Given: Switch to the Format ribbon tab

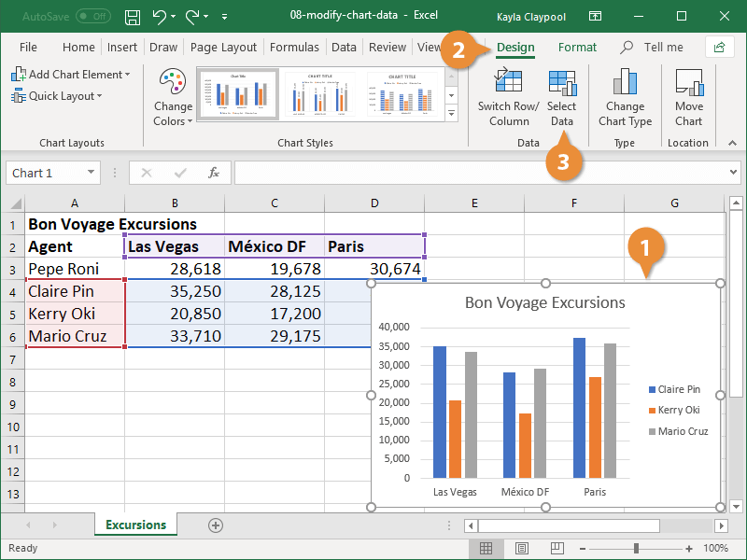Looking at the screenshot, I should (577, 47).
